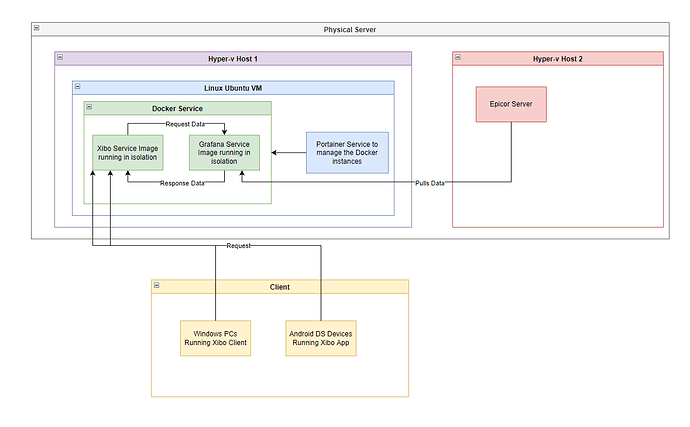690x427 pixels.
Task: Select the Linux Ubuntu VM title
Action: click(233, 88)
